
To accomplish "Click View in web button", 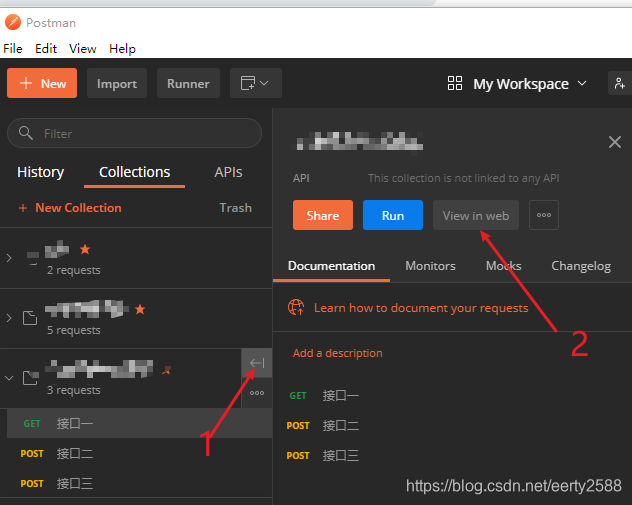I will point(476,215).
